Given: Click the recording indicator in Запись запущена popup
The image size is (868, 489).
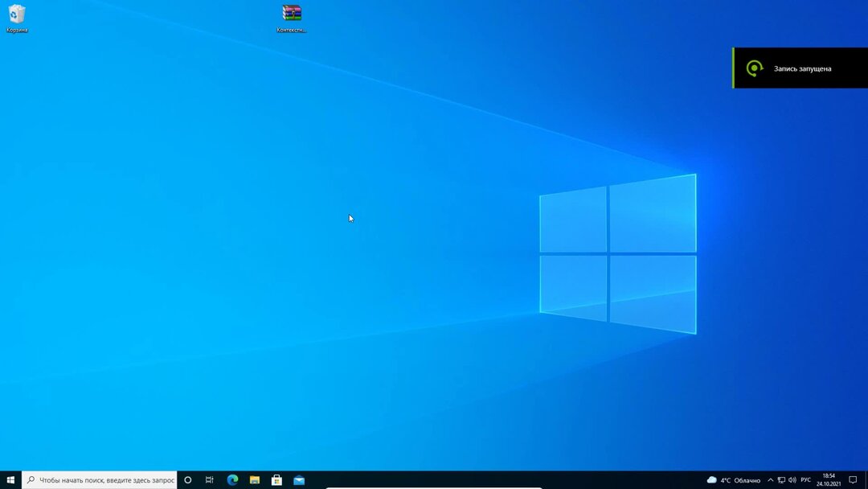Looking at the screenshot, I should tap(753, 68).
